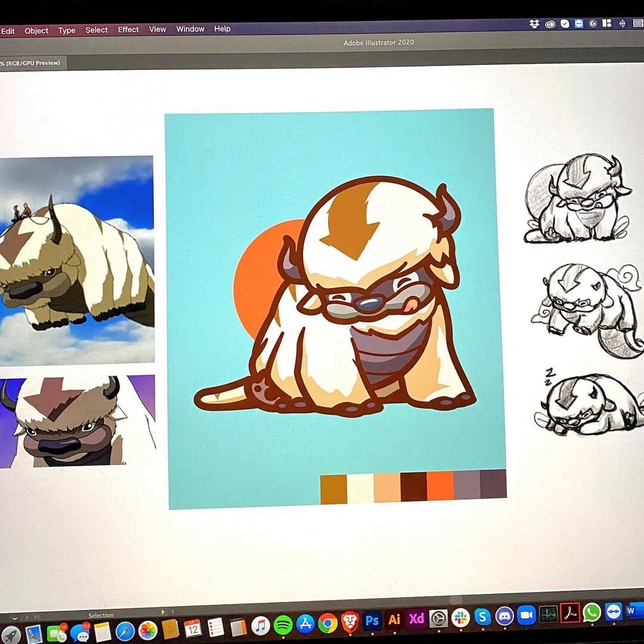Viewport: 644px width, 644px height.
Task: Open the Preview app in the dock
Action: 34,634
